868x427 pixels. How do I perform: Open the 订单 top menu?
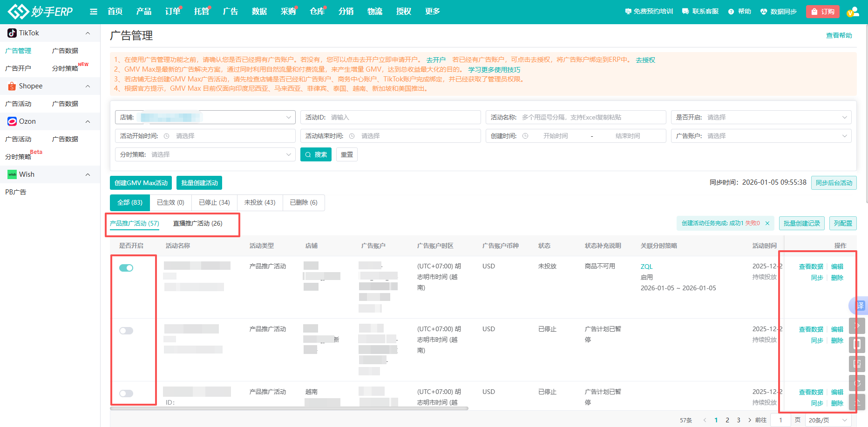[173, 12]
